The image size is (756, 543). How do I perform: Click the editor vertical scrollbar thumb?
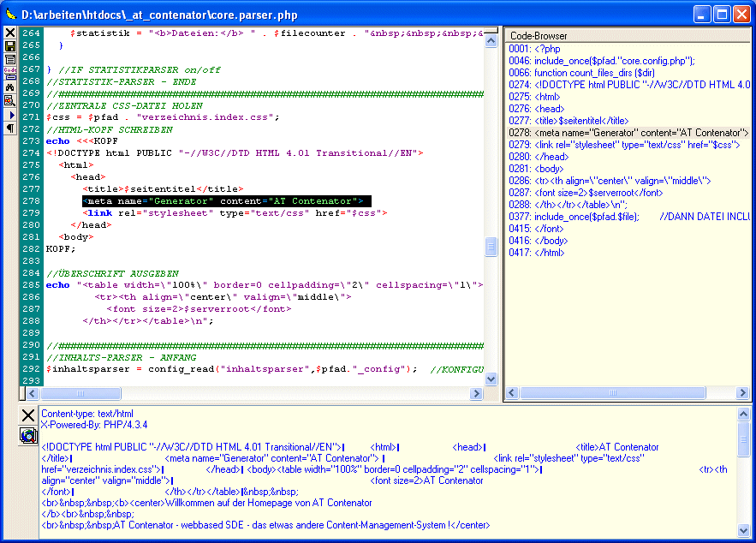491,247
